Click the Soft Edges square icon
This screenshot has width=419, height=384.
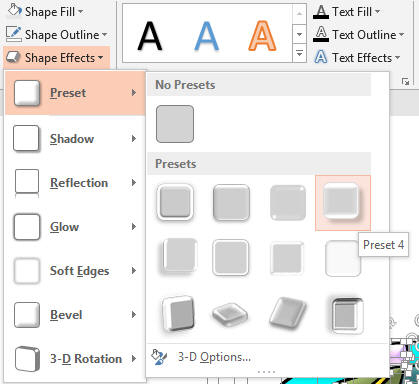click(27, 271)
